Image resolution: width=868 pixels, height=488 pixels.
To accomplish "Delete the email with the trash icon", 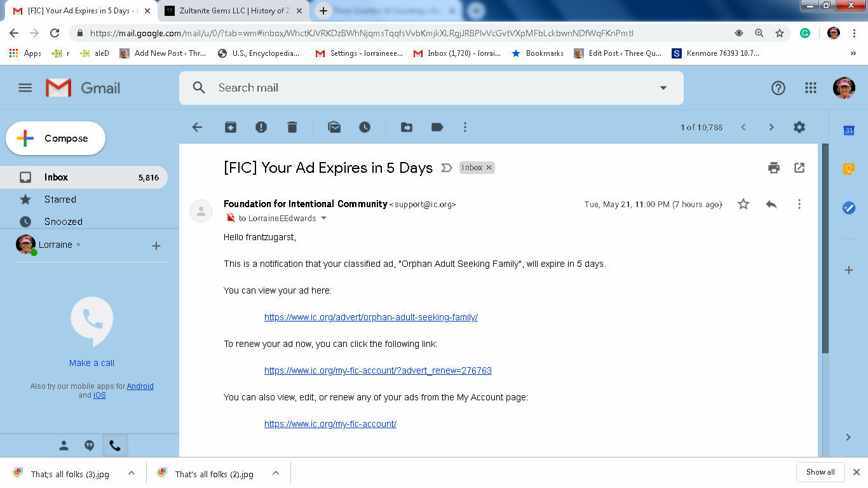I will [x=292, y=127].
